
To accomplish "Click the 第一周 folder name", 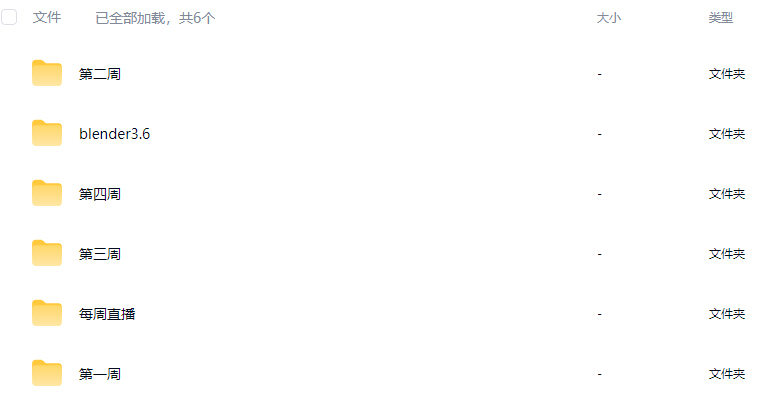I will 100,374.
